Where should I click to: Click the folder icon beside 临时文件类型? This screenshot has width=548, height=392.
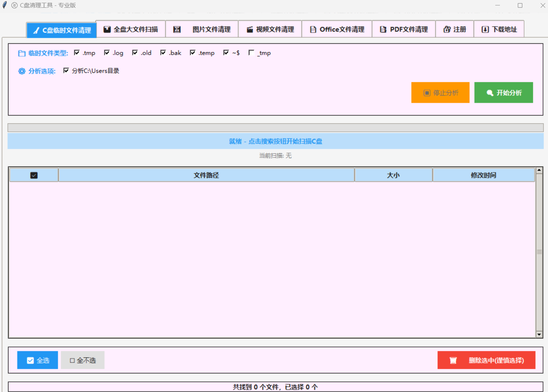pyautogui.click(x=21, y=53)
